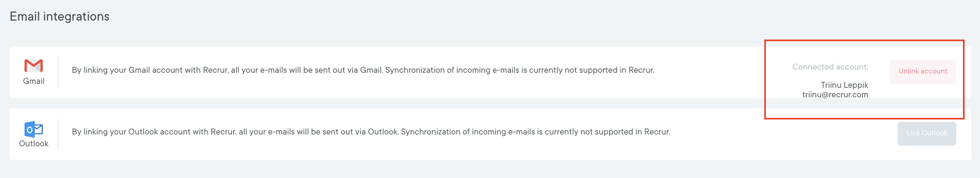Click the vertical divider beside the Outlook icon
The width and height of the screenshot is (980, 178).
pos(58,134)
